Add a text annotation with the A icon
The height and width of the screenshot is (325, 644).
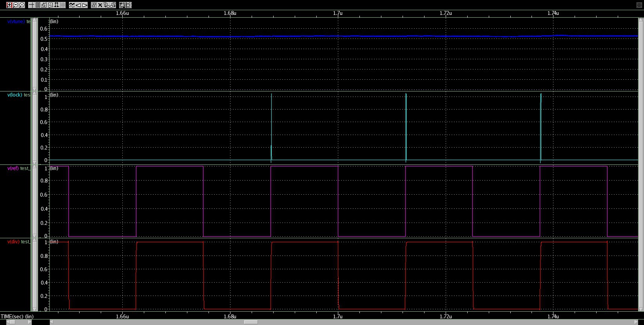pos(50,5)
